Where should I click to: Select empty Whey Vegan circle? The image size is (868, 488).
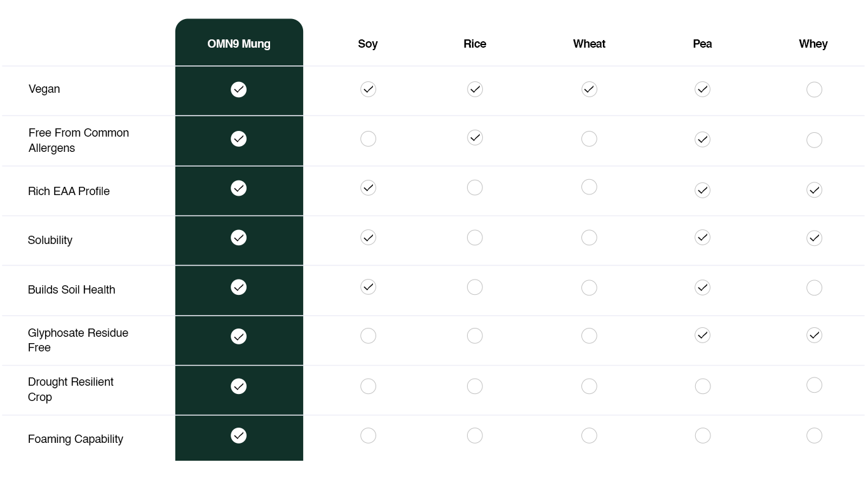pos(814,90)
